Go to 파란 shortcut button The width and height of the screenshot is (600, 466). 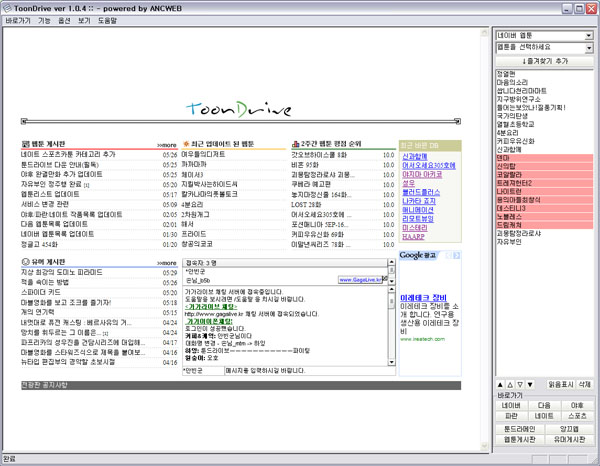(x=511, y=416)
